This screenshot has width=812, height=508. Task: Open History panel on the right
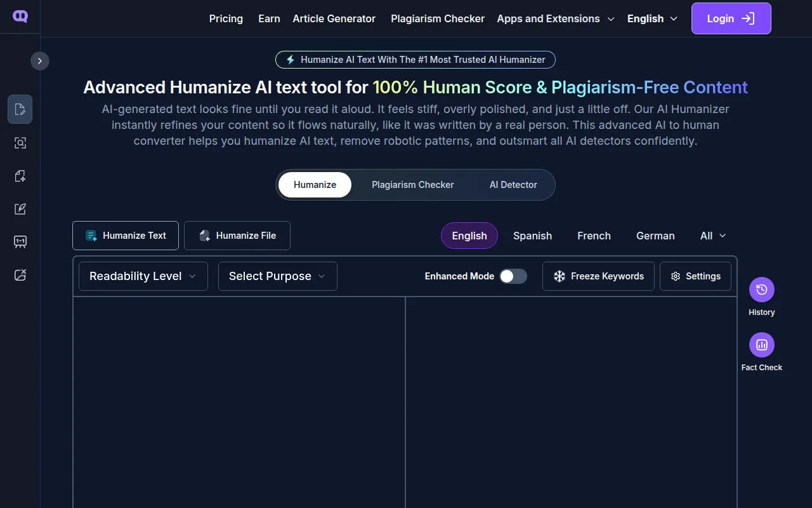[761, 289]
